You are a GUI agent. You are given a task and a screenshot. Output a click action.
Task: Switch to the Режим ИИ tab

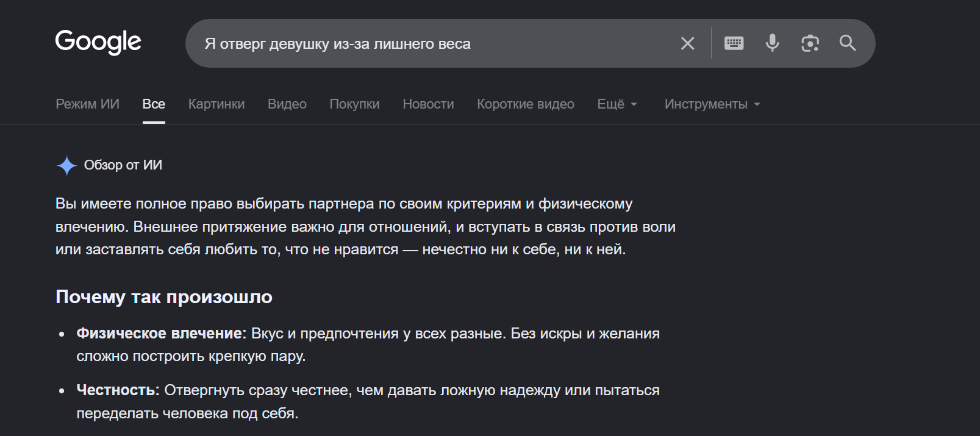click(x=87, y=104)
